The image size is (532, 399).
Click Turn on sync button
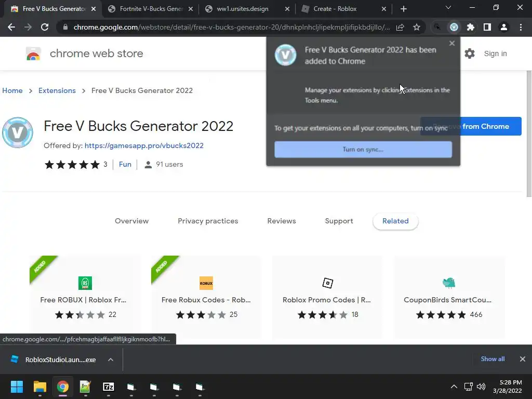(x=363, y=150)
